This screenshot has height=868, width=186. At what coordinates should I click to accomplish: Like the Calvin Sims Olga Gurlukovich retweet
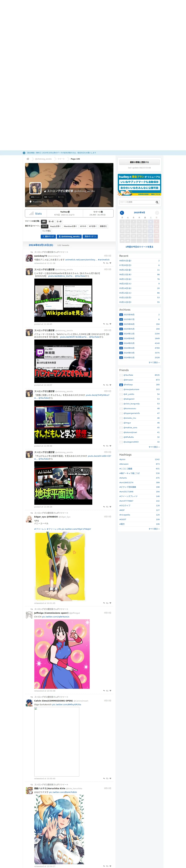(x=110, y=778)
